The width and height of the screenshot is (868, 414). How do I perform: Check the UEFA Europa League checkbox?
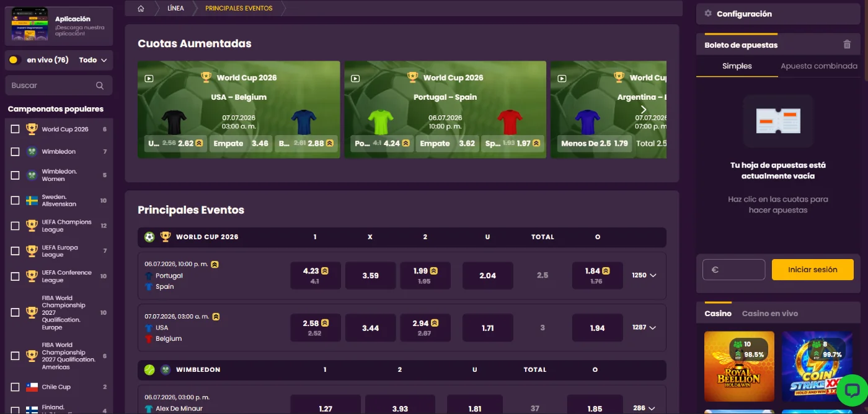15,251
